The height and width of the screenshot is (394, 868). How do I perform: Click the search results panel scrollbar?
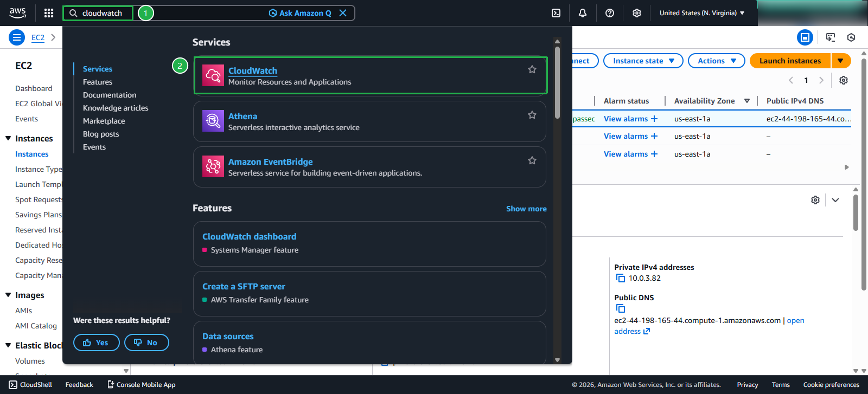coord(557,82)
